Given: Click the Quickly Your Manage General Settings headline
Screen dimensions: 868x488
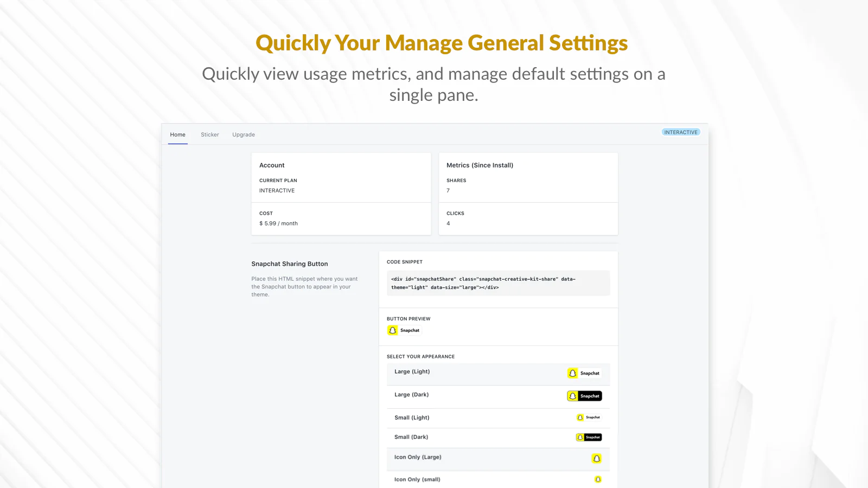Looking at the screenshot, I should pos(442,43).
